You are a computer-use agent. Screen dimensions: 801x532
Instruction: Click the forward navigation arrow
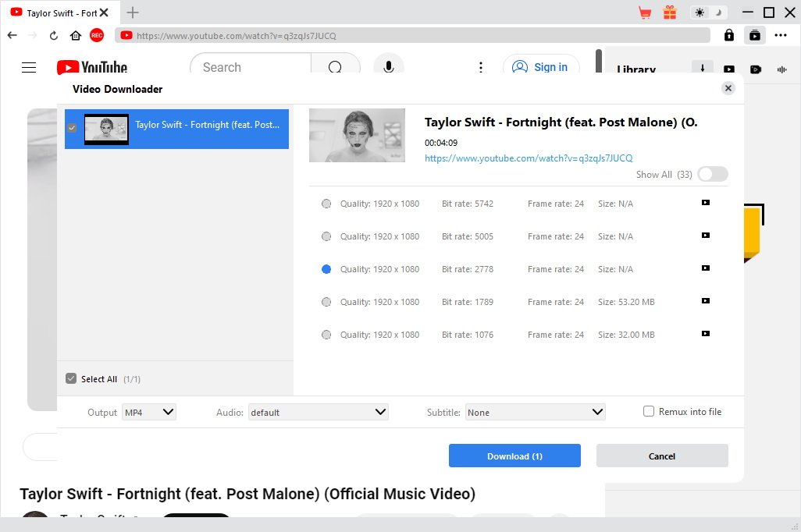[32, 35]
